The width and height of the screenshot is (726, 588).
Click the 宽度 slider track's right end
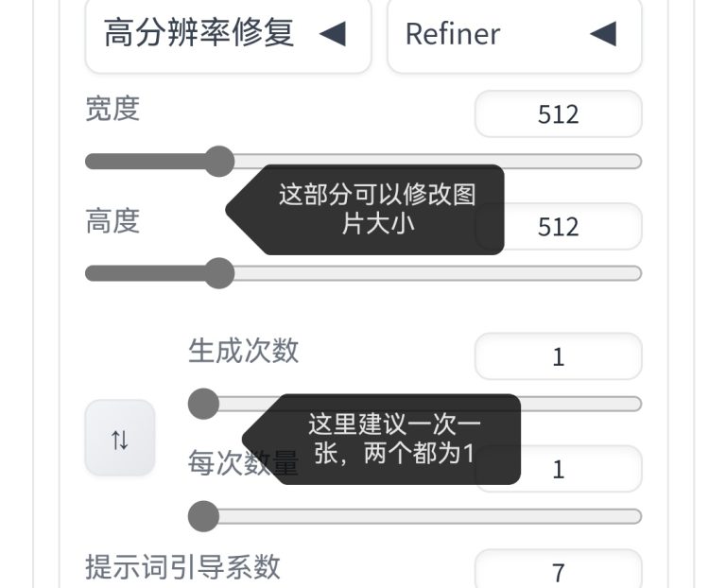click(634, 161)
